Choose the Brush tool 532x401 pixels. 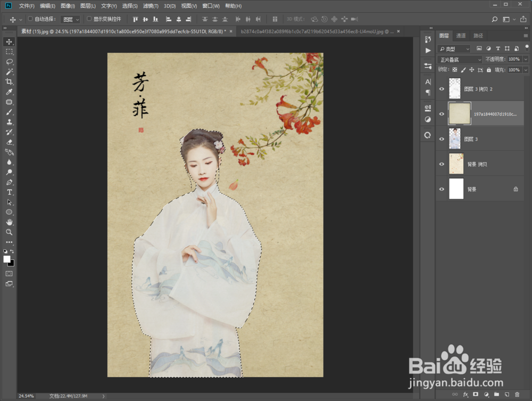pyautogui.click(x=9, y=112)
